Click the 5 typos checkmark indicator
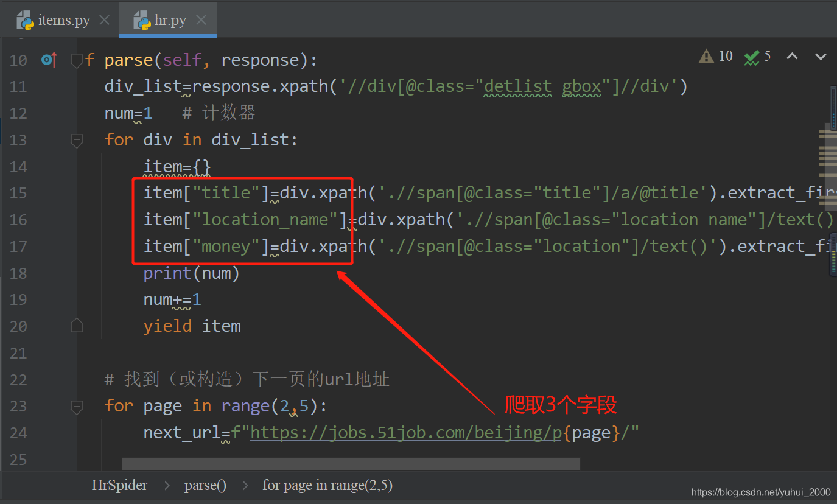Viewport: 837px width, 504px height. click(757, 57)
